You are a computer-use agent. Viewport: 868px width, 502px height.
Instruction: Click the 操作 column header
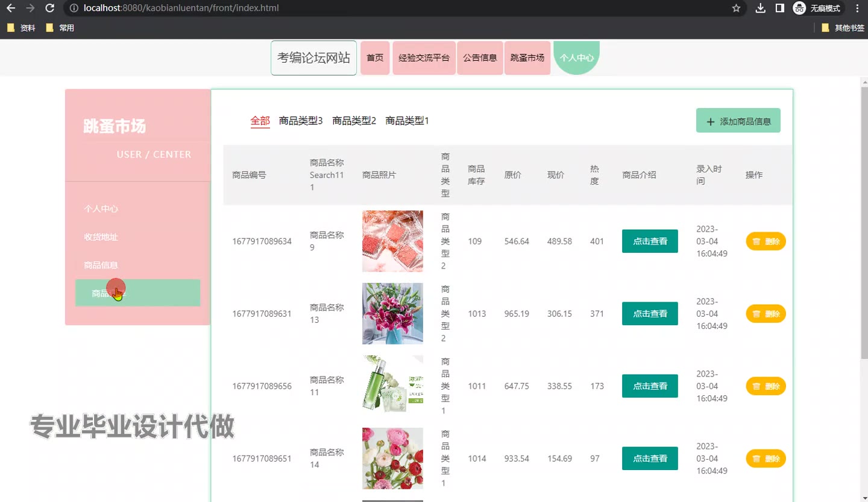pyautogui.click(x=754, y=175)
